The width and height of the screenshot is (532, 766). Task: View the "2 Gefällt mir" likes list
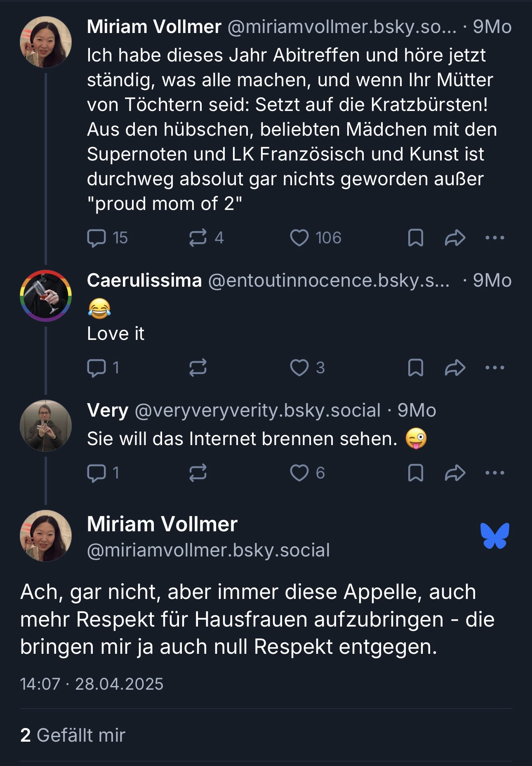73,735
